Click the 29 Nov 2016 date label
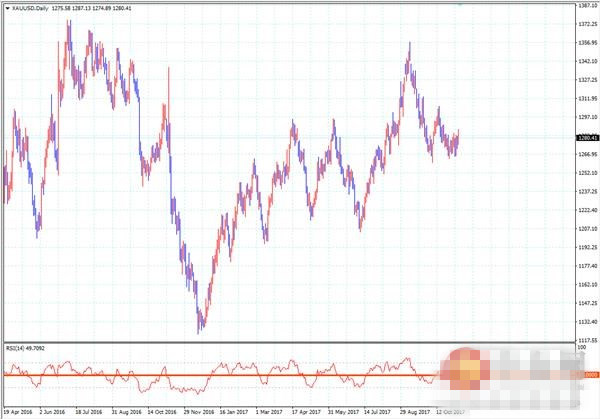The width and height of the screenshot is (600, 419). 194,411
